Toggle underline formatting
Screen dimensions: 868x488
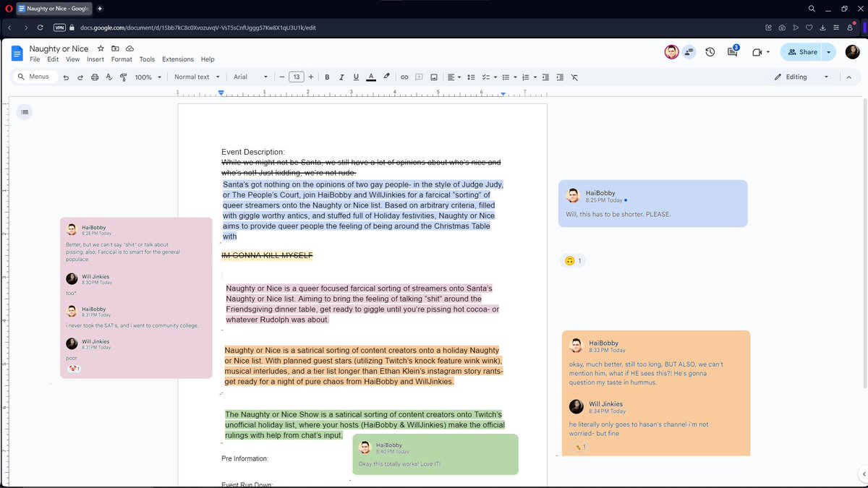355,77
